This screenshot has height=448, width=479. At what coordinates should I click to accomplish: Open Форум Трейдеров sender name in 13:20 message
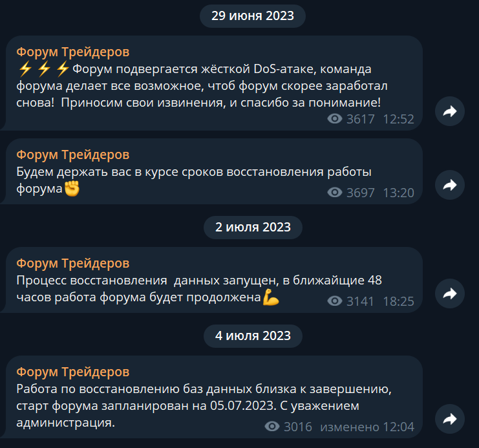(x=72, y=155)
